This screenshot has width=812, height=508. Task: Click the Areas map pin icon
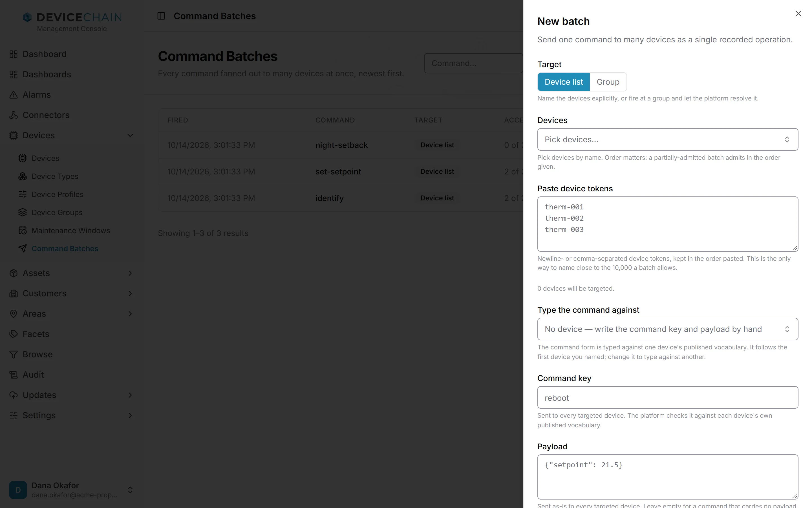pyautogui.click(x=14, y=314)
